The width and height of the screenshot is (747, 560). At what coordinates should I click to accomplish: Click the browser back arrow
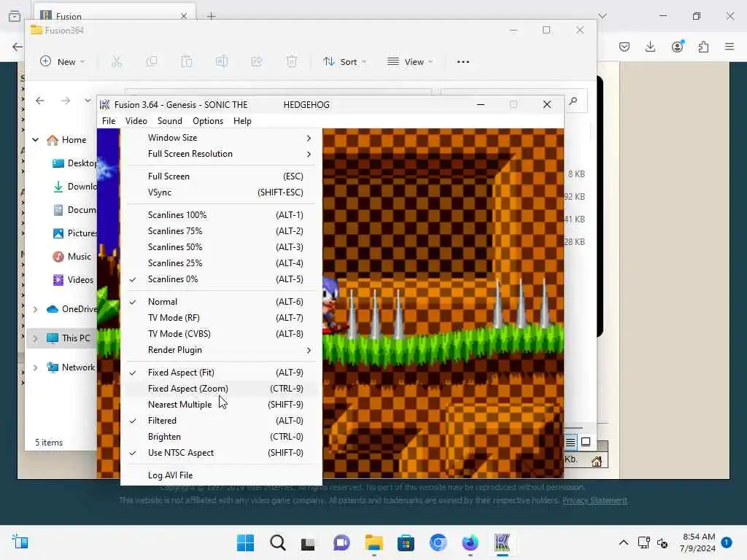18,47
